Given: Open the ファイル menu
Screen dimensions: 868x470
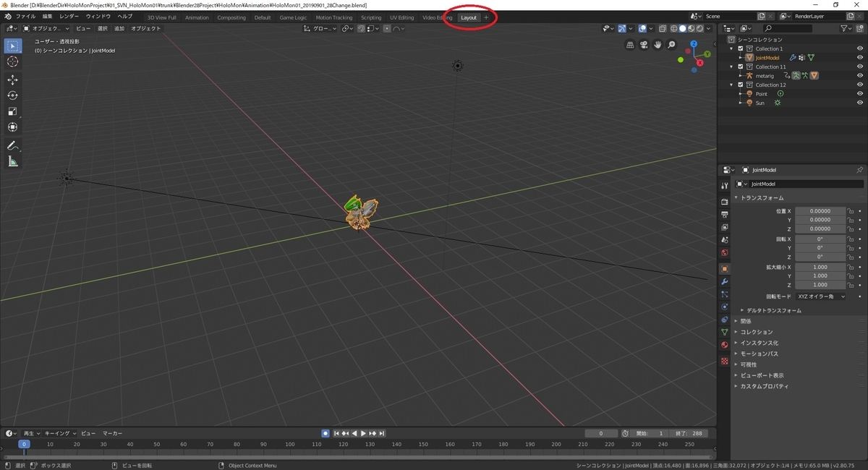Looking at the screenshot, I should coord(25,16).
